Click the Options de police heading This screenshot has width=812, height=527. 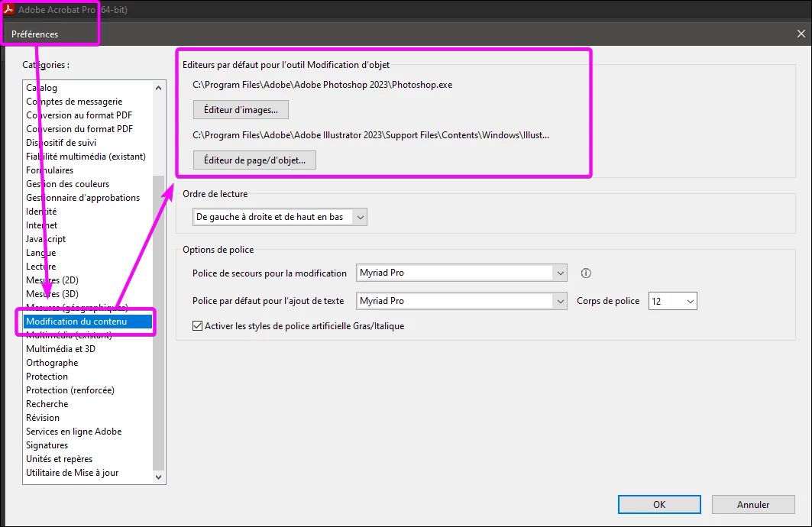218,250
